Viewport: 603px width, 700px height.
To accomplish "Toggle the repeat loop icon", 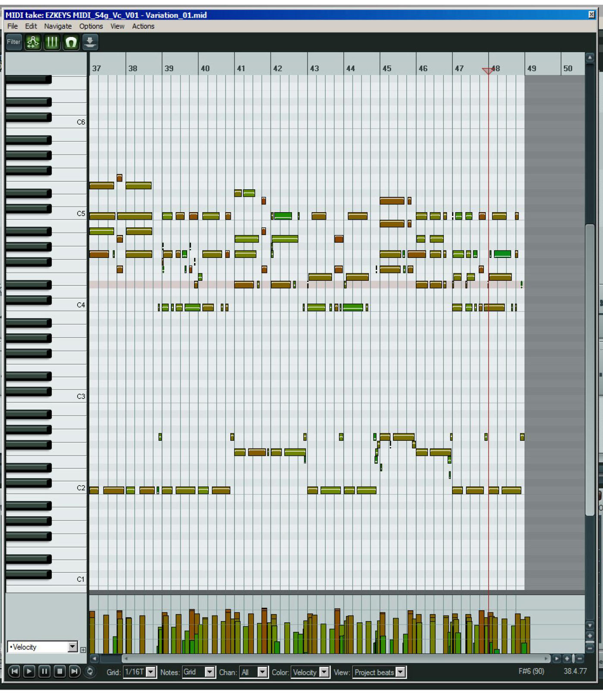I will [90, 672].
